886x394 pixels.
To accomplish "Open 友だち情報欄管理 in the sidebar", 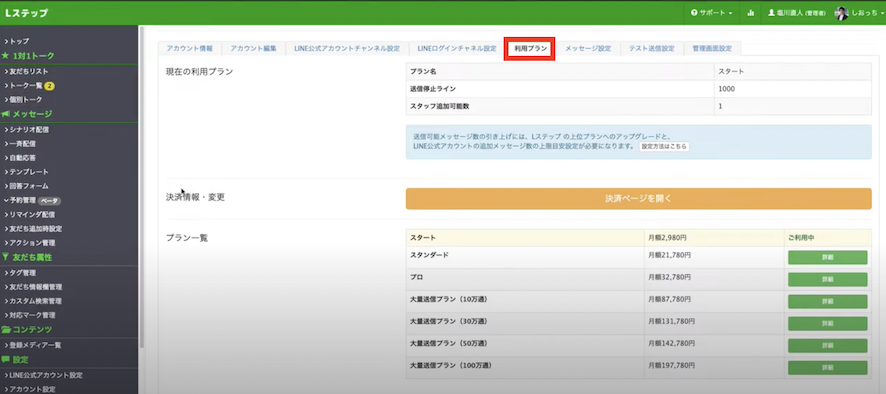I will (33, 287).
